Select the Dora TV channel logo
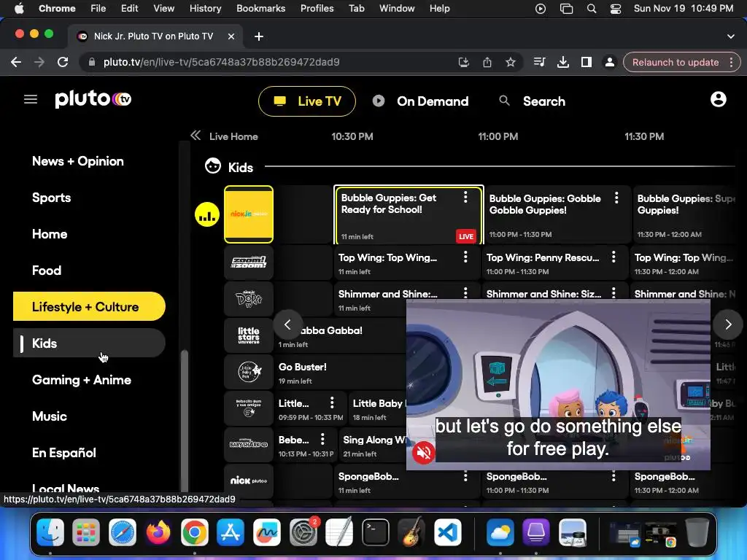Image resolution: width=747 pixels, height=560 pixels. pyautogui.click(x=249, y=298)
